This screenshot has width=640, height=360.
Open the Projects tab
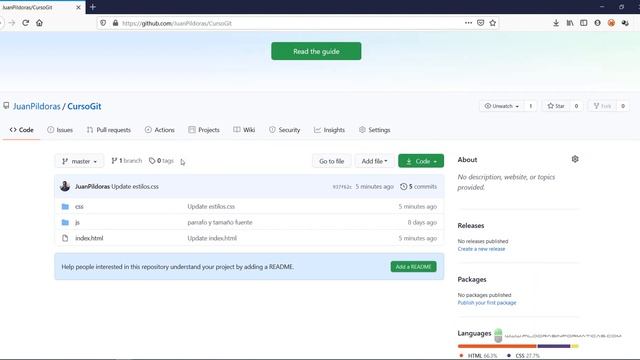pos(204,130)
